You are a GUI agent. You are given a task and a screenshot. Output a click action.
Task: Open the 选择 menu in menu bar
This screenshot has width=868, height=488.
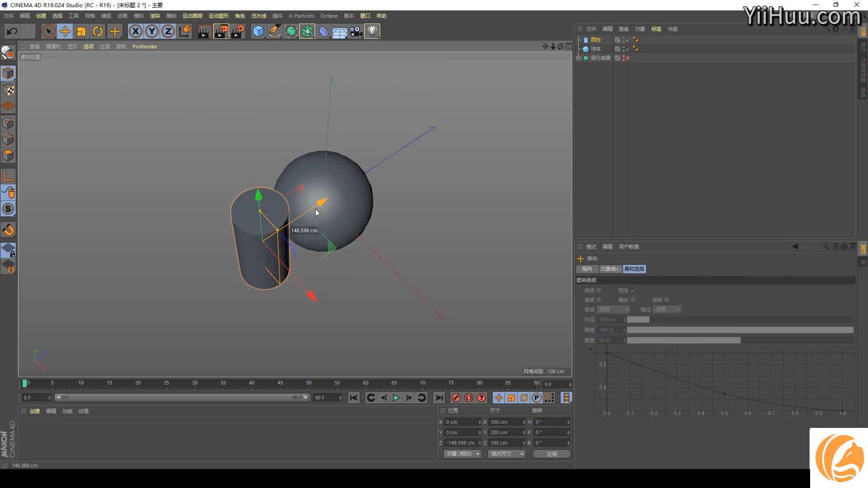click(x=57, y=16)
